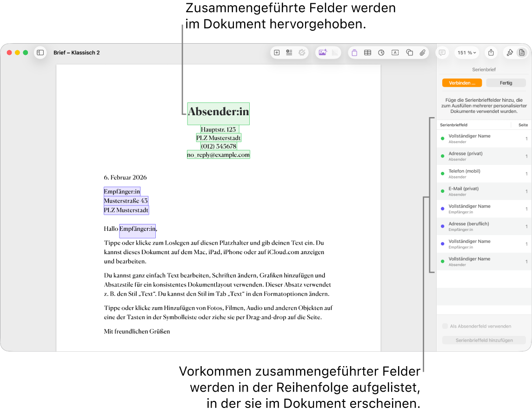Screen dimensions: 532x414
Task: Open the share icon
Action: tap(491, 53)
